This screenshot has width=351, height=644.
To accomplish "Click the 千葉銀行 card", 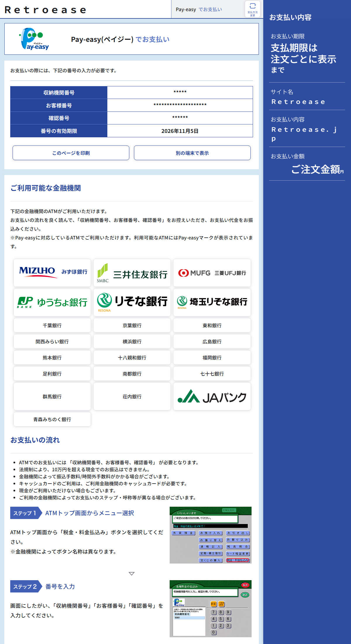I will (x=52, y=325).
